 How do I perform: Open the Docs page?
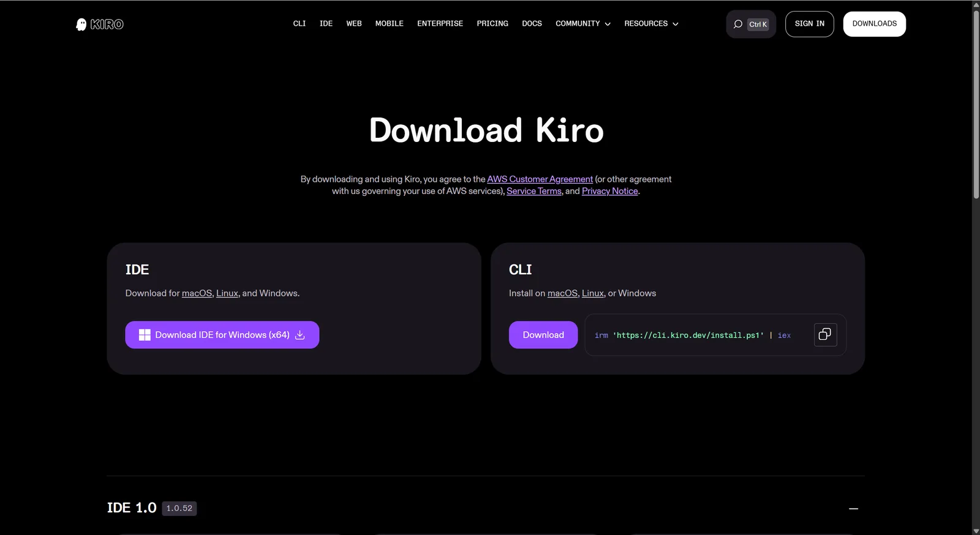[532, 24]
